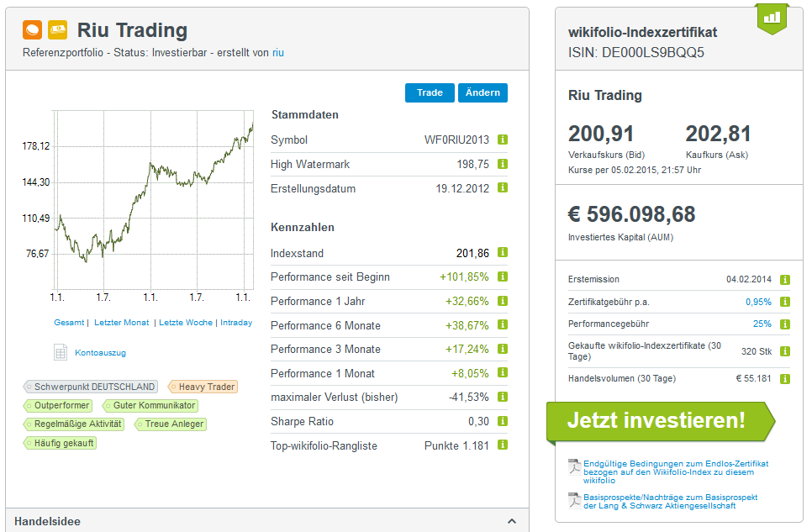The image size is (812, 532).
Task: Click the Punkte 1.181 value
Action: pos(456,446)
